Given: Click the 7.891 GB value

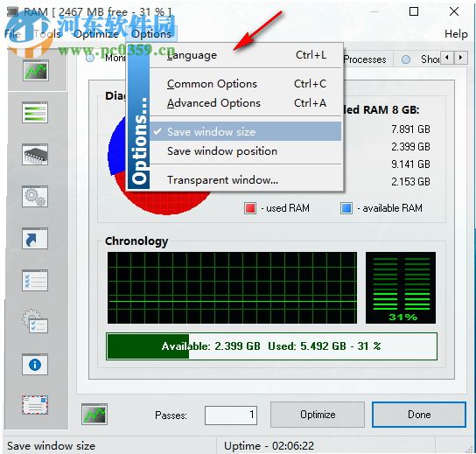Looking at the screenshot, I should click(410, 129).
